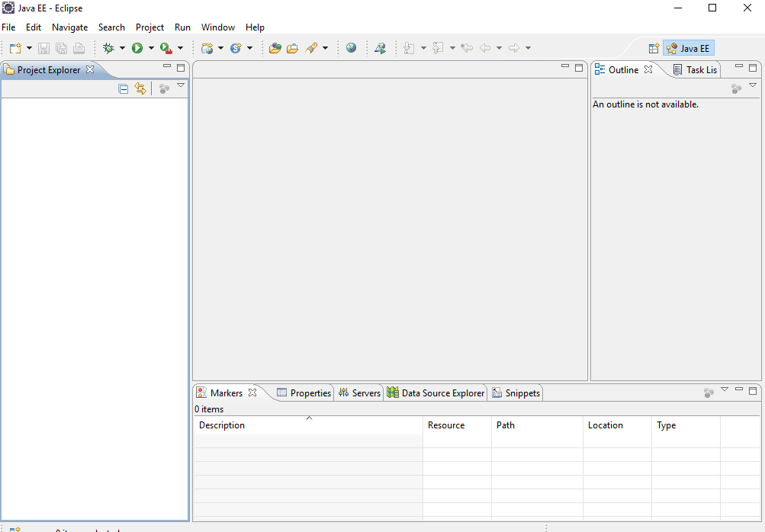Minimize the Project Explorer panel

click(167, 66)
